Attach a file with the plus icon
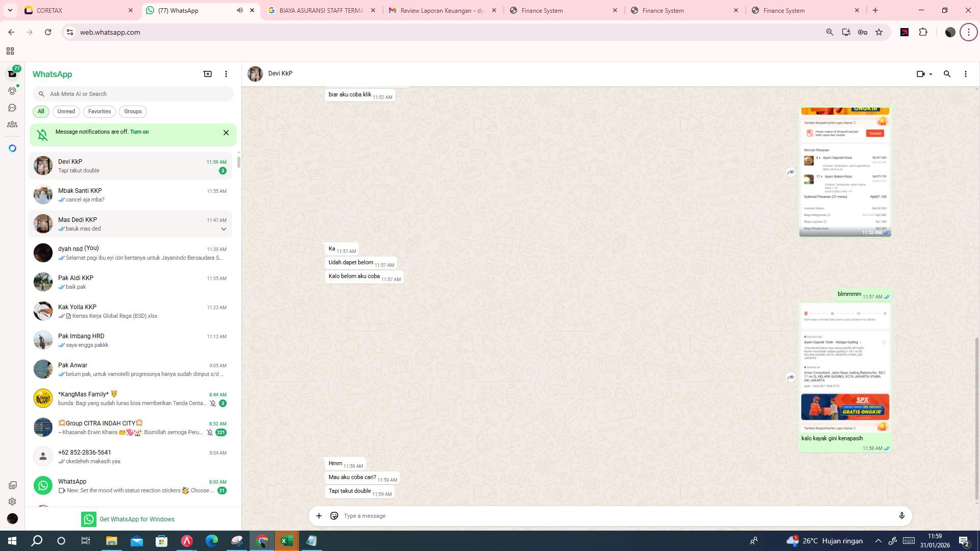 [319, 516]
